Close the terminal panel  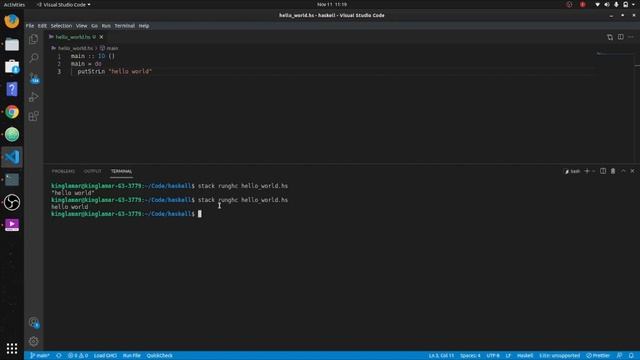point(632,171)
